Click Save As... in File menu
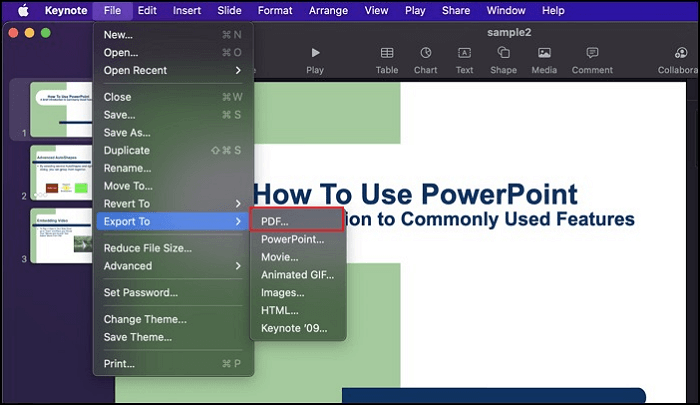 (x=172, y=133)
